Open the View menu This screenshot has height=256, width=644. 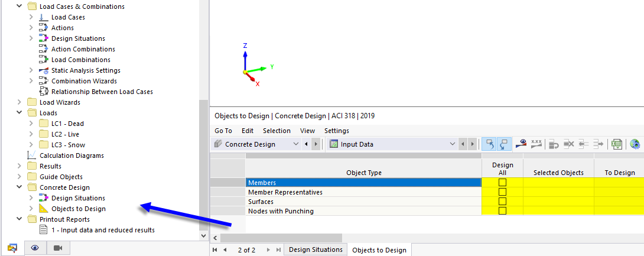308,131
